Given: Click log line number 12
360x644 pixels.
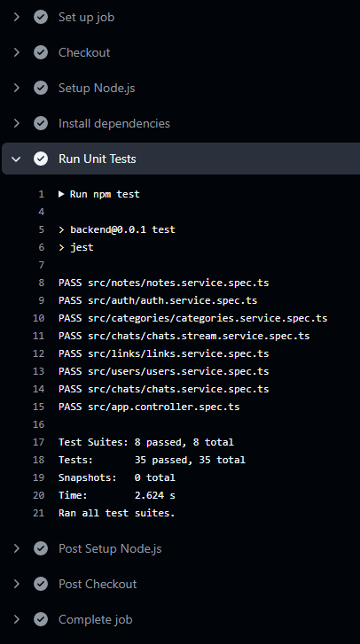Looking at the screenshot, I should pos(38,353).
